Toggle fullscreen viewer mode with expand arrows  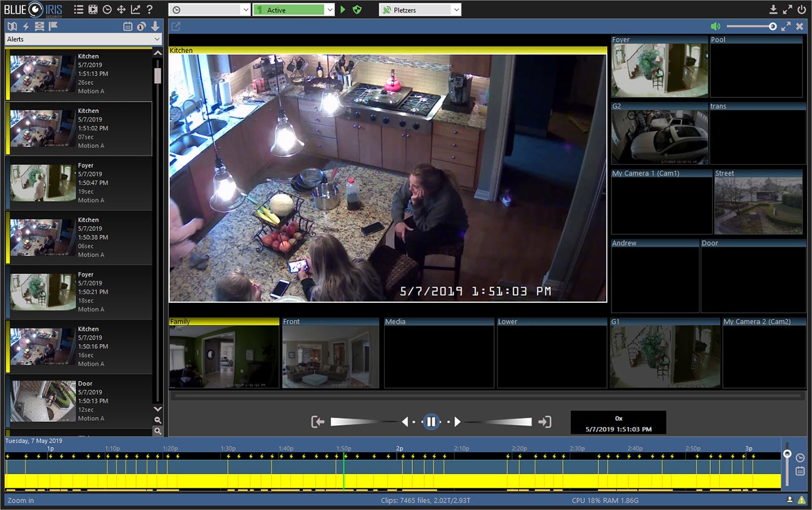[x=786, y=26]
